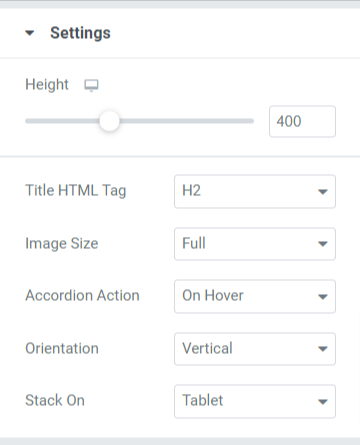Click the Height slider track's right end

tap(250, 121)
